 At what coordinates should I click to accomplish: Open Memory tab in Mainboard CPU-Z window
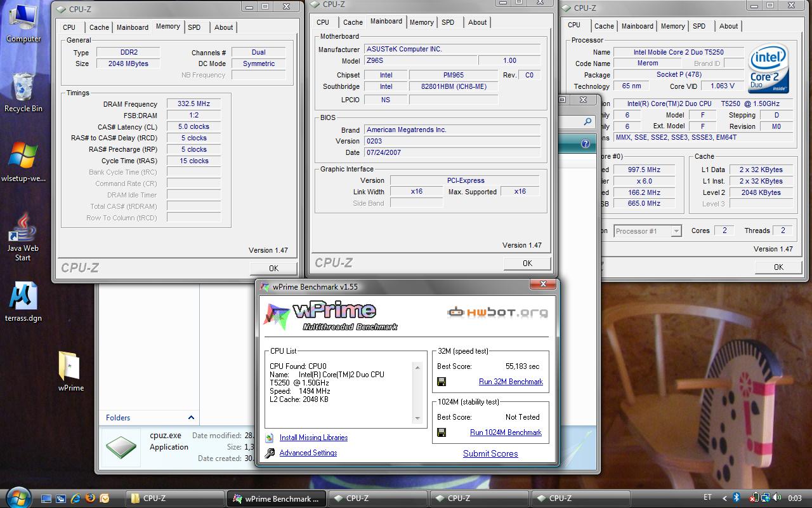coord(421,22)
